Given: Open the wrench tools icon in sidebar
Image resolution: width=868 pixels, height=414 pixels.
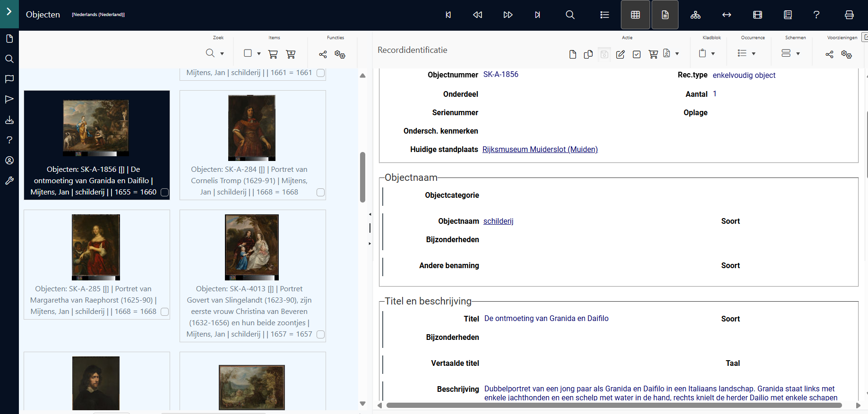Looking at the screenshot, I should pyautogui.click(x=9, y=181).
